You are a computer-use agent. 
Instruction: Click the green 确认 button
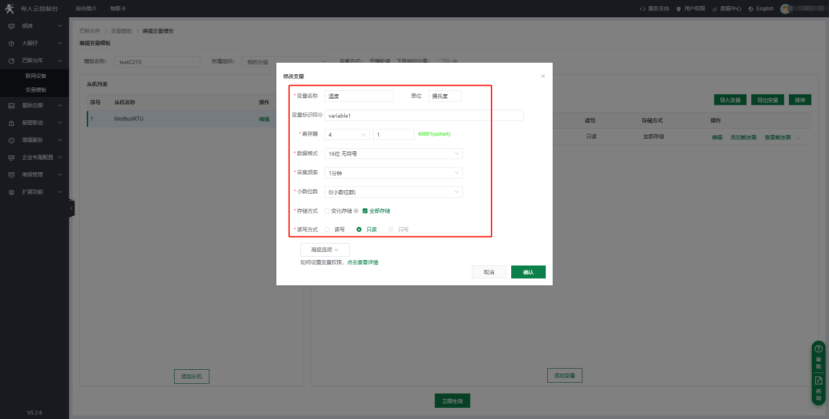click(528, 271)
